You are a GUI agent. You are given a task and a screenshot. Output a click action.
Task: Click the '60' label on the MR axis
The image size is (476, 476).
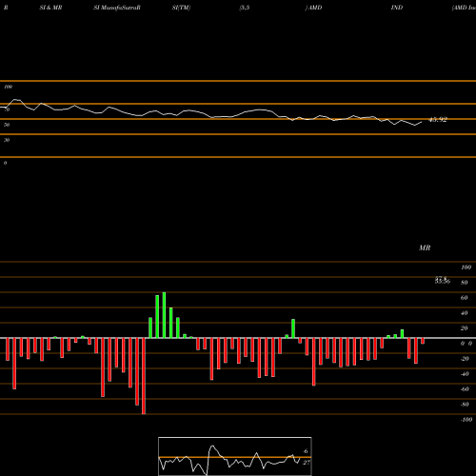click(465, 298)
